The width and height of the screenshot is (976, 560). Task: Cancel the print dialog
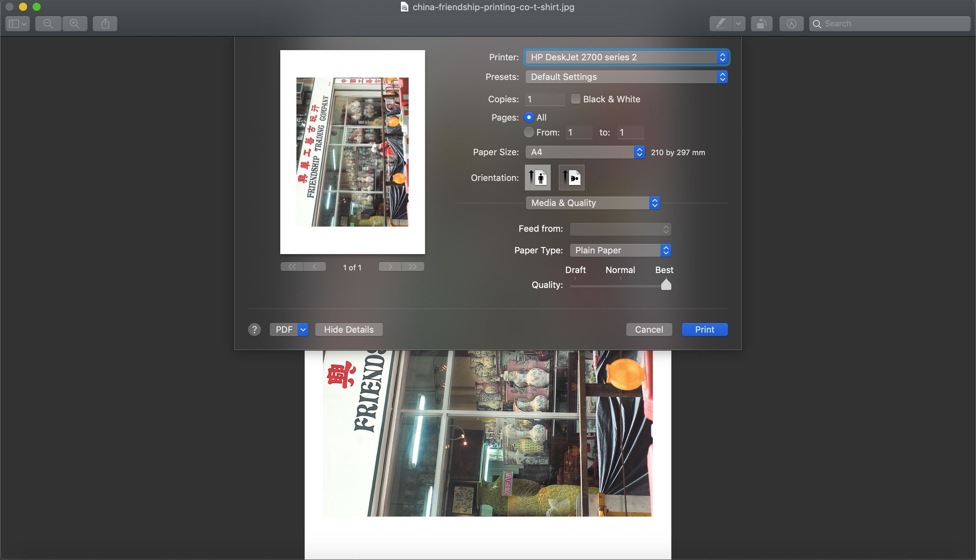click(x=649, y=330)
